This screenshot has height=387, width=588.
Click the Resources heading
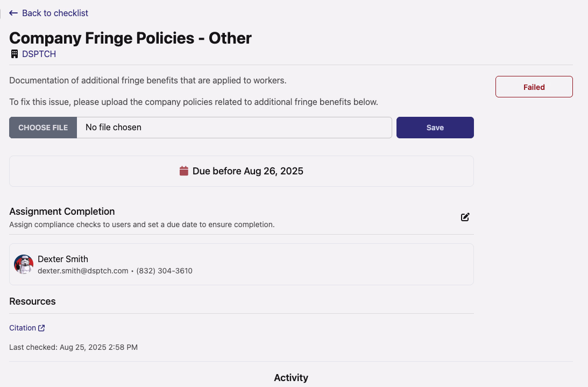click(32, 301)
